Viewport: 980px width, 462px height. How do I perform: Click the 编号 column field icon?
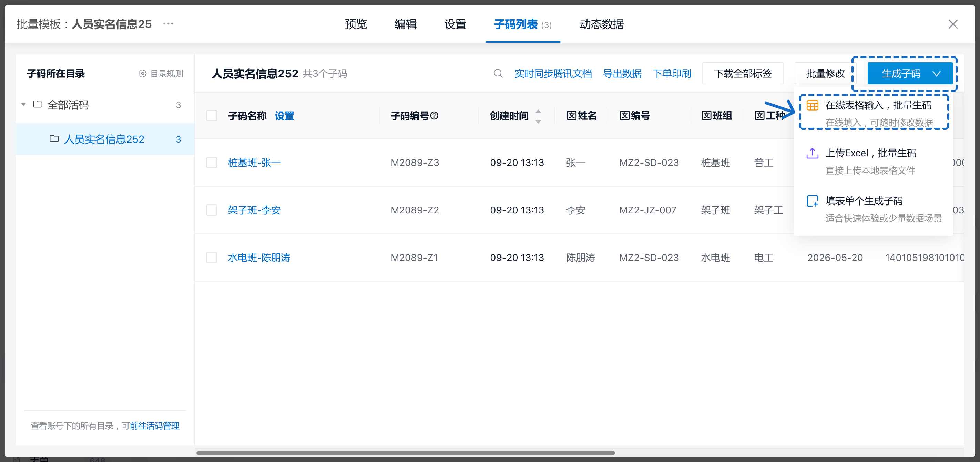point(624,116)
